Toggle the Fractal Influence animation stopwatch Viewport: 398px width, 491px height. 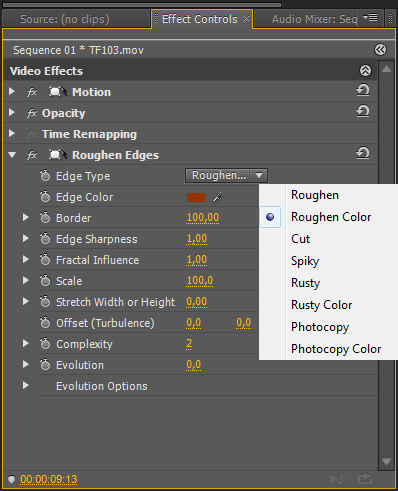pos(45,259)
